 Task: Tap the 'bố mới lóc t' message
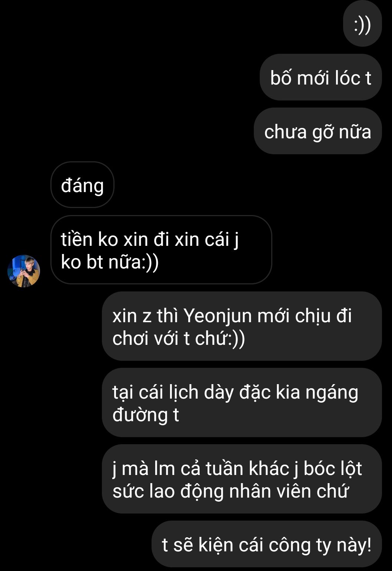point(320,77)
